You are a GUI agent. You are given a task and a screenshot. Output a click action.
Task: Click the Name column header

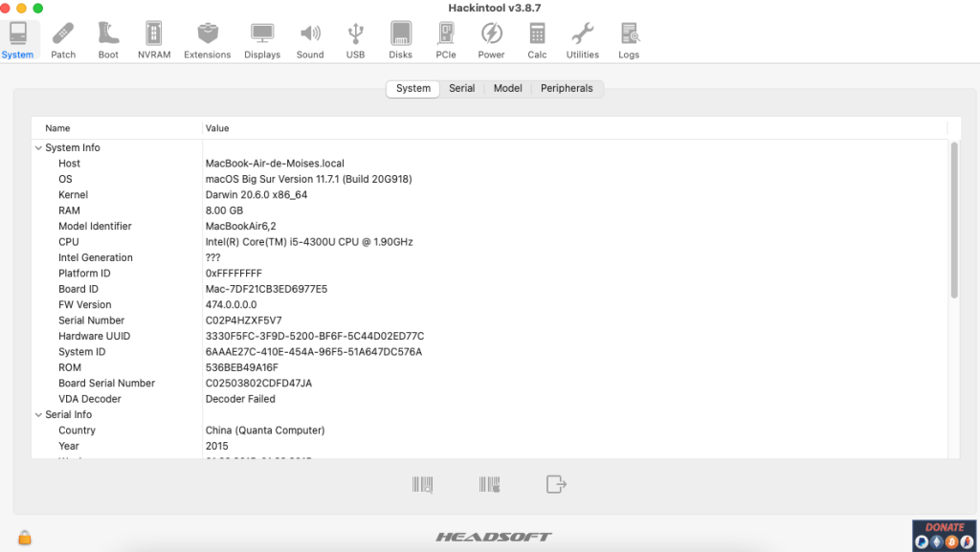[x=117, y=128]
